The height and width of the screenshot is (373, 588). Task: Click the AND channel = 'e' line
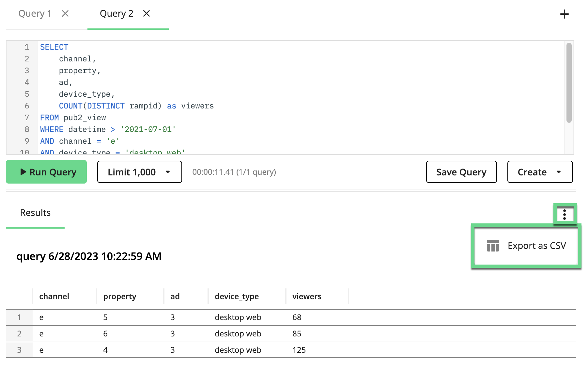[80, 141]
